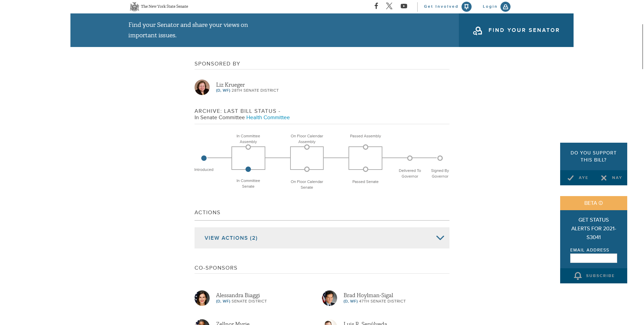Open the Login link
644x325 pixels.
click(490, 6)
